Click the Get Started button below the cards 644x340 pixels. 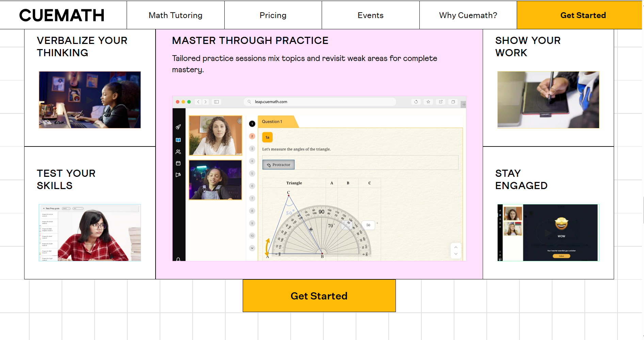tap(319, 296)
